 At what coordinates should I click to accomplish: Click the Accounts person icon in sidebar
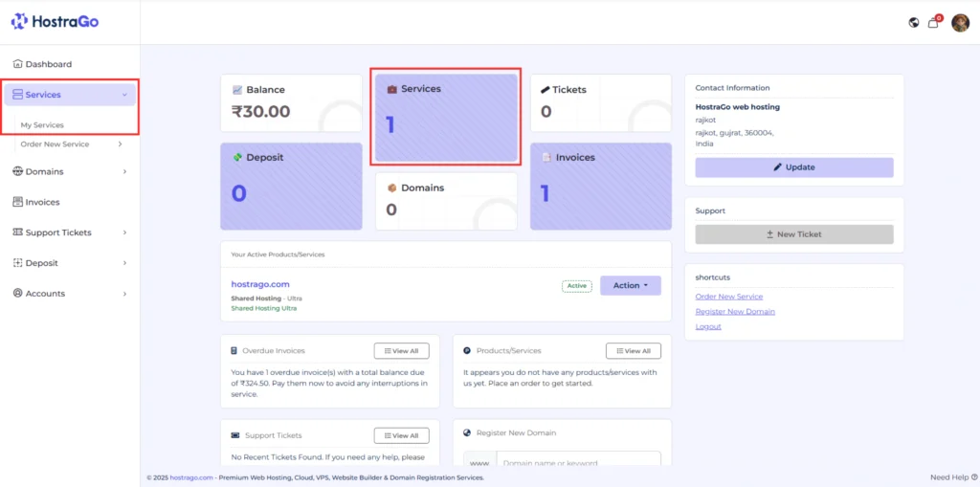(x=17, y=293)
